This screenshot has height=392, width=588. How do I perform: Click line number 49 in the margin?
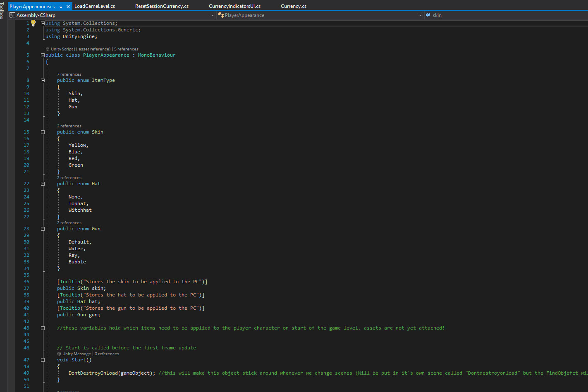pyautogui.click(x=26, y=373)
